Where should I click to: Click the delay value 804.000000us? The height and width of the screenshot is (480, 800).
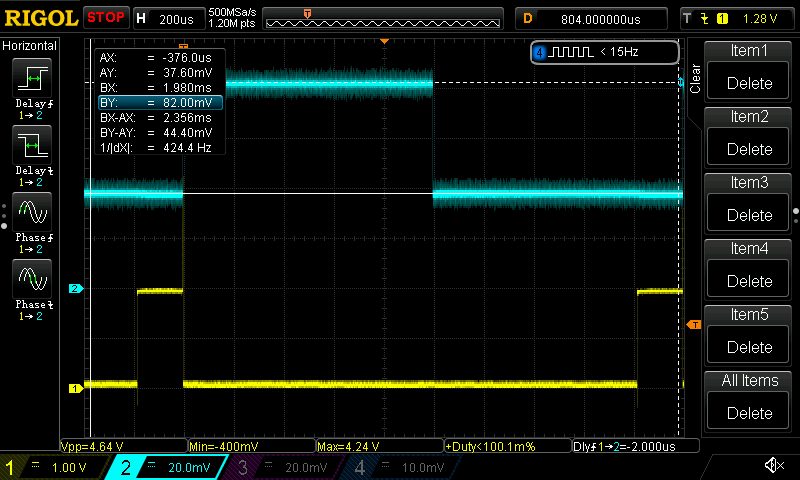[601, 19]
